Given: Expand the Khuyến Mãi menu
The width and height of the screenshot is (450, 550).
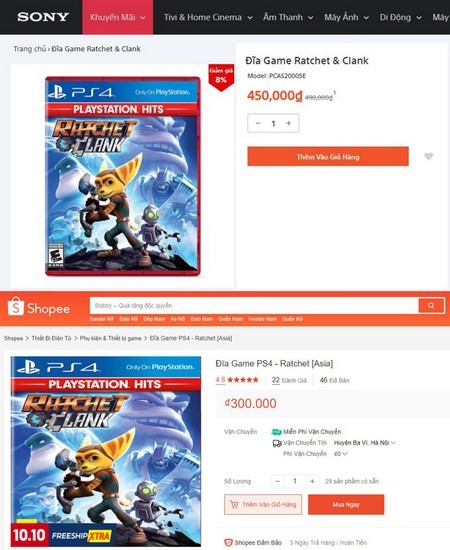Looking at the screenshot, I should [117, 17].
